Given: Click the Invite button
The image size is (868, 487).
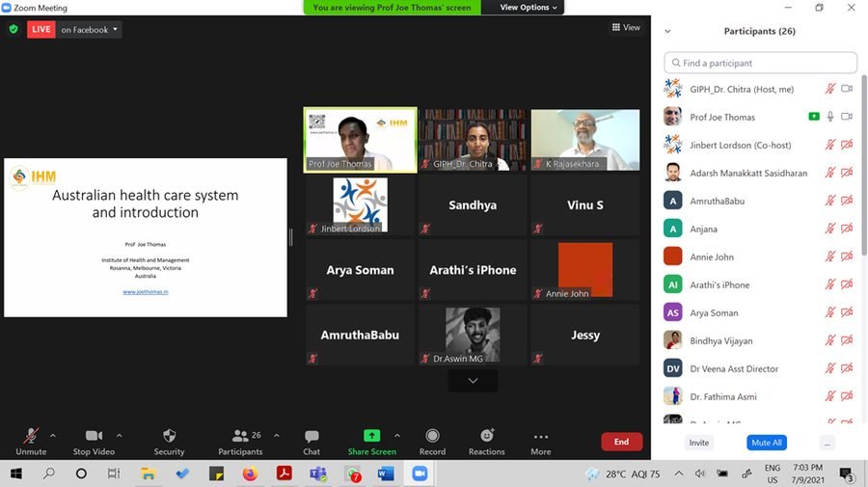Looking at the screenshot, I should click(698, 443).
